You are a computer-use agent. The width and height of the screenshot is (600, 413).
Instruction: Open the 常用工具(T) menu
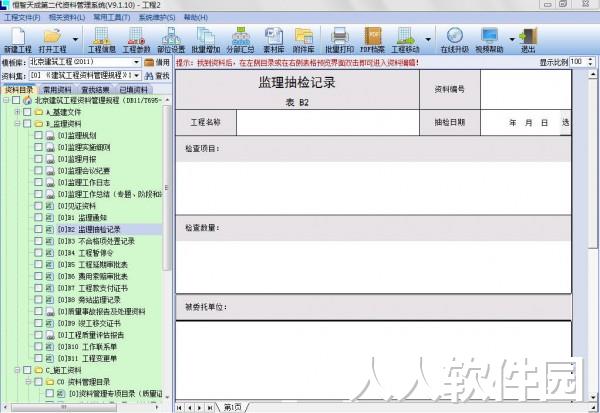pyautogui.click(x=112, y=18)
